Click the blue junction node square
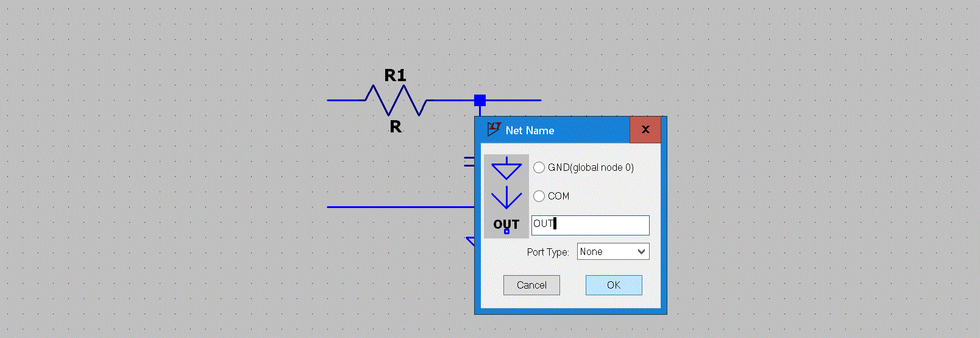This screenshot has height=338, width=980. point(480,100)
